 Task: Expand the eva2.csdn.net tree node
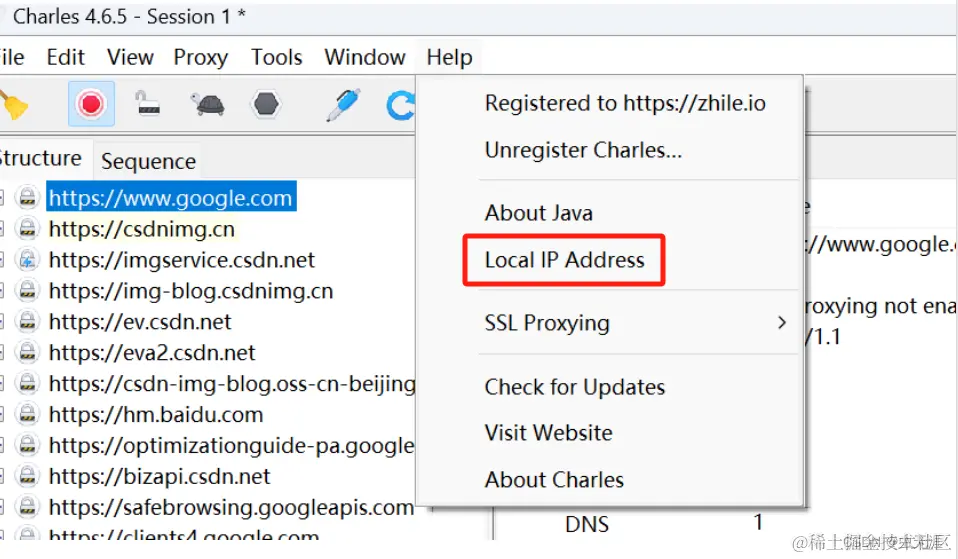click(2, 353)
